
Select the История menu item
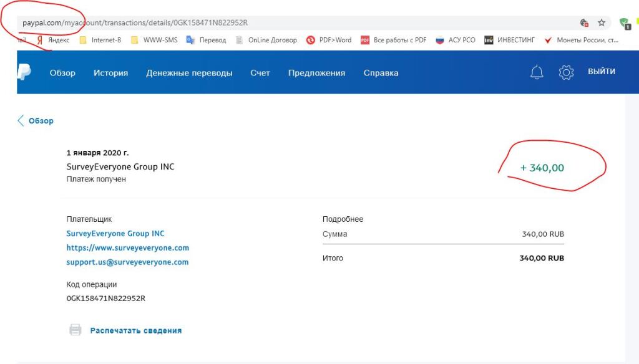click(110, 73)
